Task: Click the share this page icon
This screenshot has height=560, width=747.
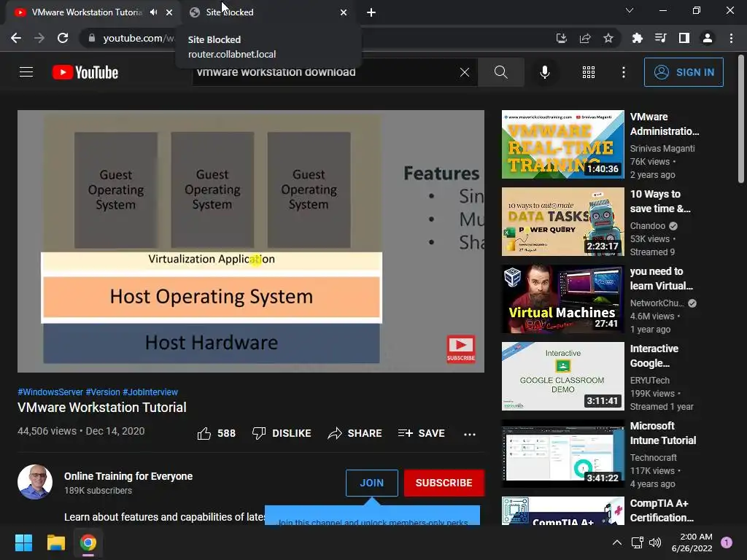Action: pos(585,38)
